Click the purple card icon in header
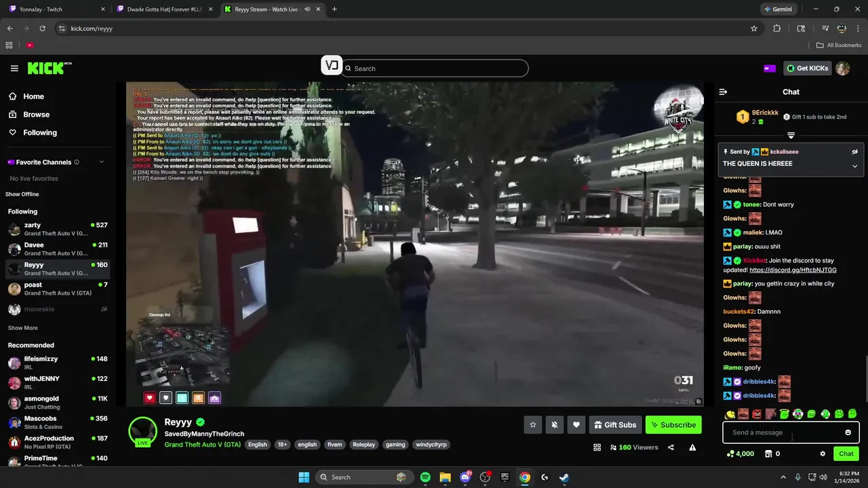Screen dimensions: 868x488 [770, 68]
